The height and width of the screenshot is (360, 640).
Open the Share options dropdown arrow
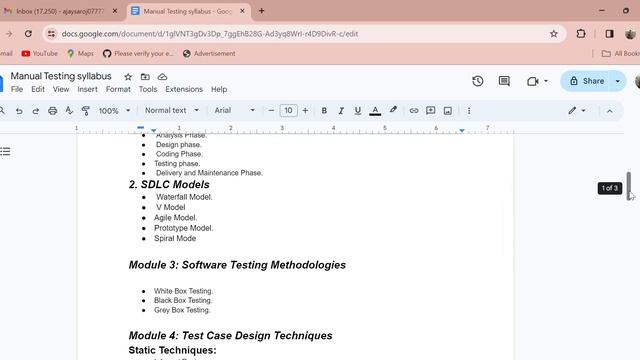coord(618,81)
